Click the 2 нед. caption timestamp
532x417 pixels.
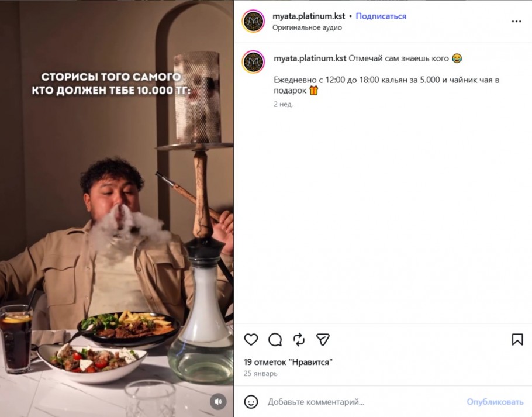pyautogui.click(x=283, y=104)
